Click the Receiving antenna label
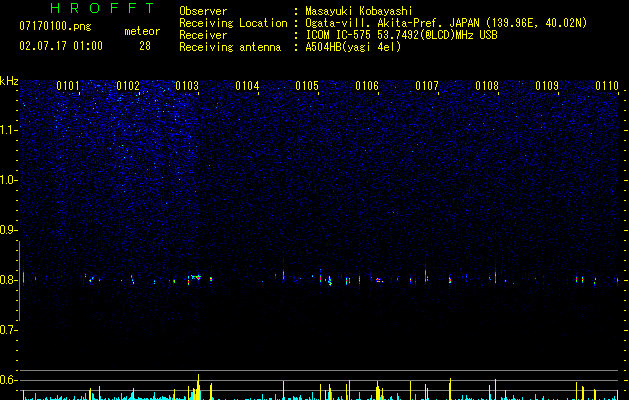Image resolution: width=629 pixels, height=400 pixels. [230, 47]
